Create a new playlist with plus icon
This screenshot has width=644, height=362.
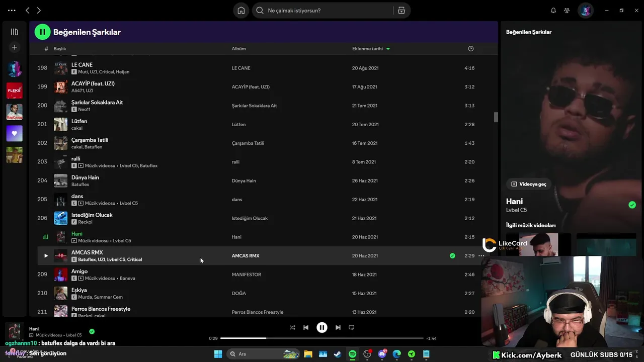click(14, 47)
